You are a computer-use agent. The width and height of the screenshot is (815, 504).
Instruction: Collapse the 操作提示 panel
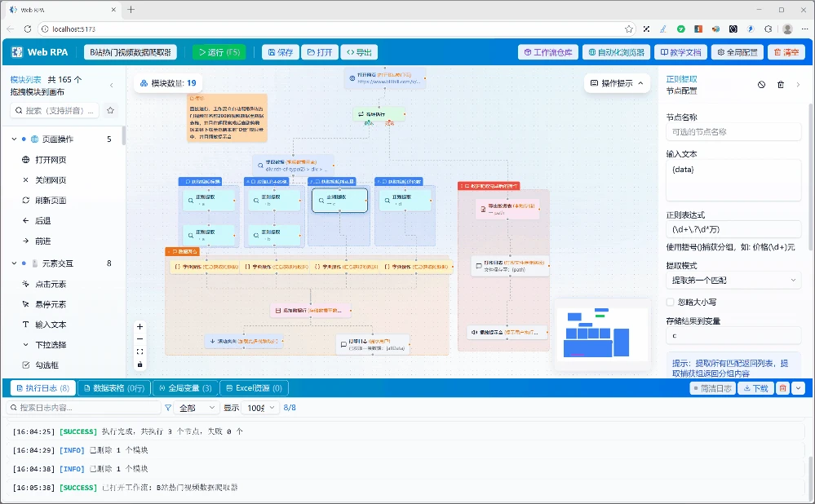coord(617,83)
